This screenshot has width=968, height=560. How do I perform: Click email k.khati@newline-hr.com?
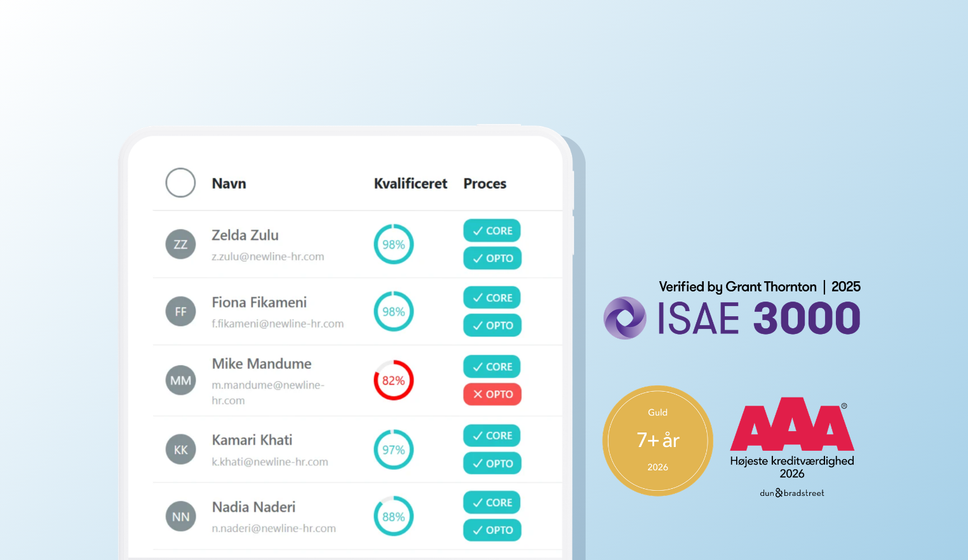coord(270,462)
